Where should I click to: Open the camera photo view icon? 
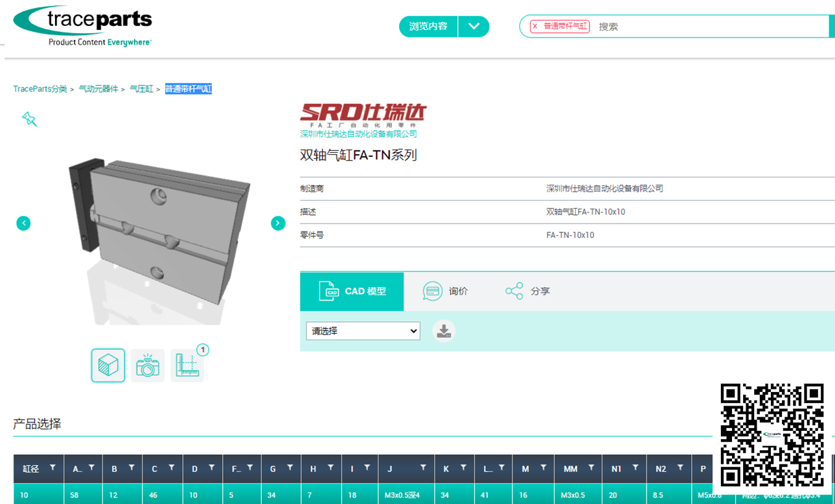tap(148, 365)
